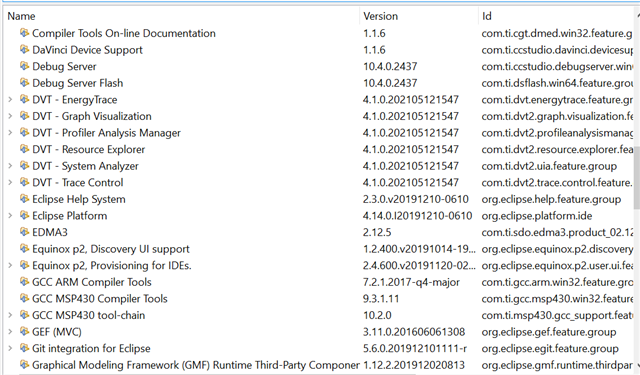Click the icon beside Eclipse Help System
This screenshot has width=640, height=375.
[24, 199]
